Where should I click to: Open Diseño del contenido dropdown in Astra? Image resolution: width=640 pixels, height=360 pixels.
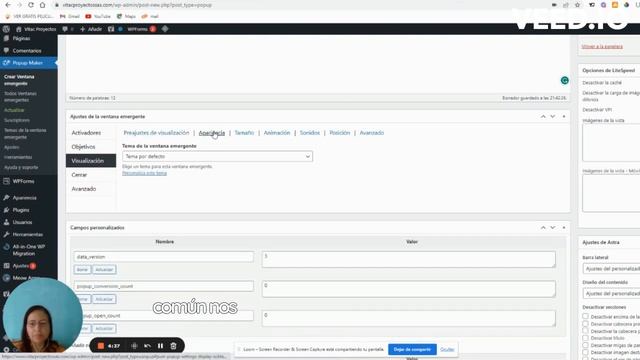point(611,293)
